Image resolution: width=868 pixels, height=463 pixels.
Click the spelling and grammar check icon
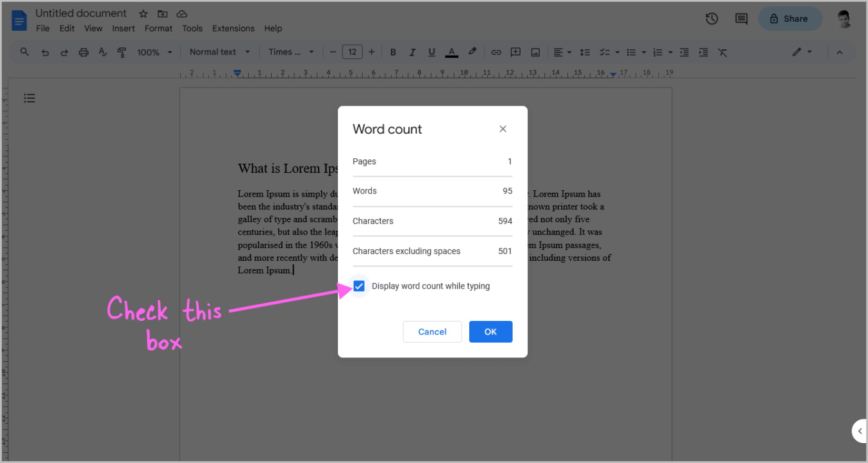tap(103, 53)
